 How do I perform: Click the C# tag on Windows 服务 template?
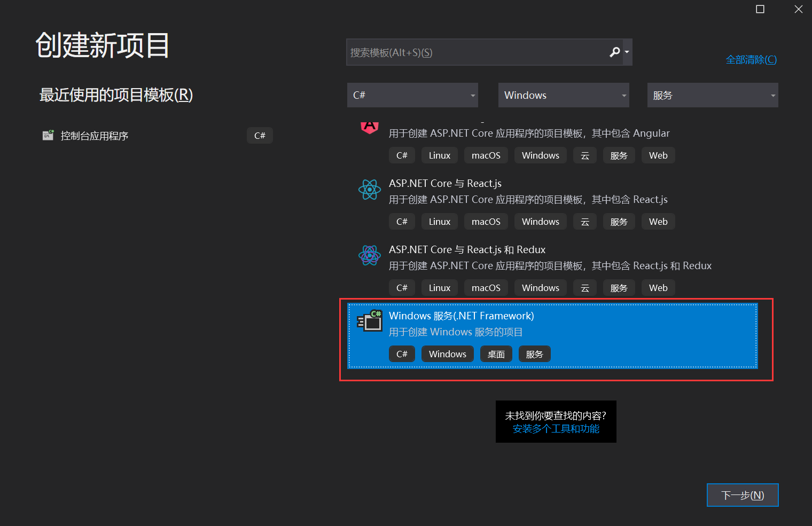point(402,354)
